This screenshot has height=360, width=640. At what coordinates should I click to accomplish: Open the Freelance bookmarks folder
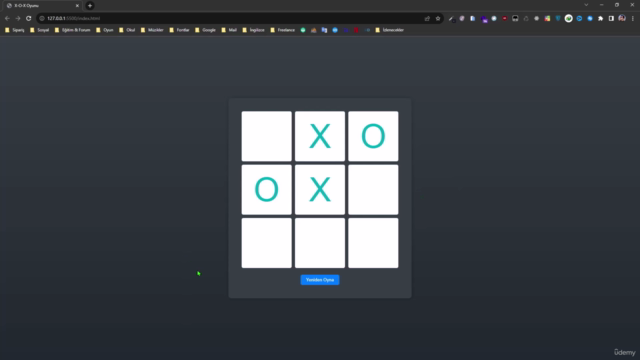click(x=282, y=30)
